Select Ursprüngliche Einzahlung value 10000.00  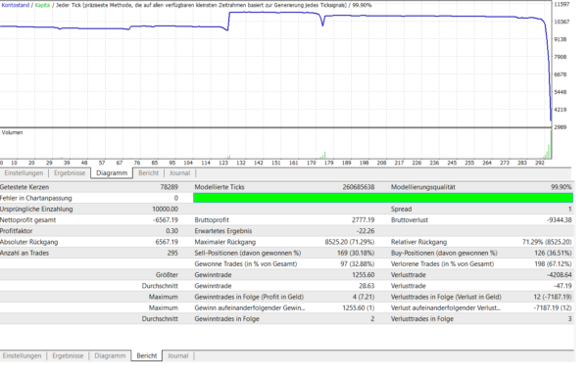[165, 209]
